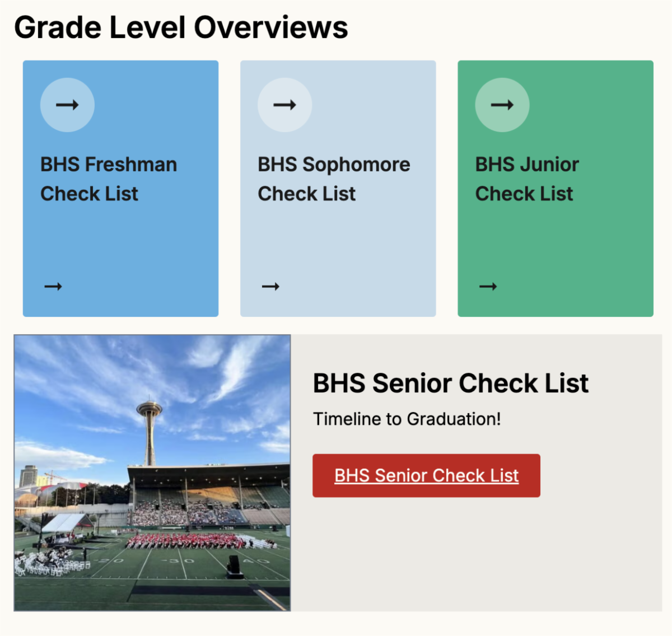The image size is (672, 636).
Task: Click the circular arrow icon on Sophomore card
Action: pyautogui.click(x=284, y=105)
